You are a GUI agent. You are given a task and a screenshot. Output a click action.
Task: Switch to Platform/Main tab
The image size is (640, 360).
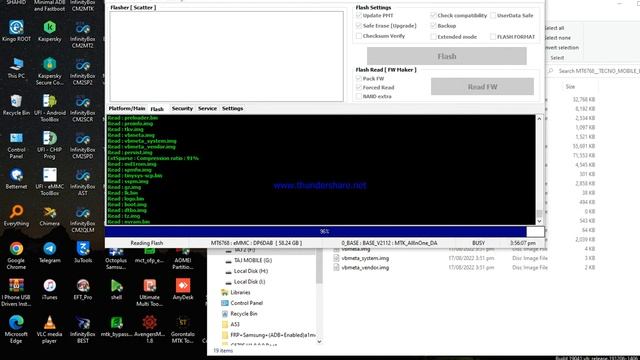coord(127,108)
